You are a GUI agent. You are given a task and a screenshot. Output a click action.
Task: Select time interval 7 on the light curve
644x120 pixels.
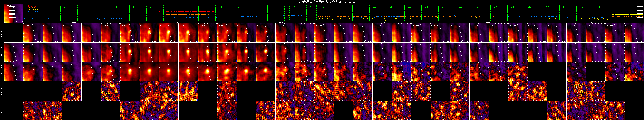(x=155, y=13)
